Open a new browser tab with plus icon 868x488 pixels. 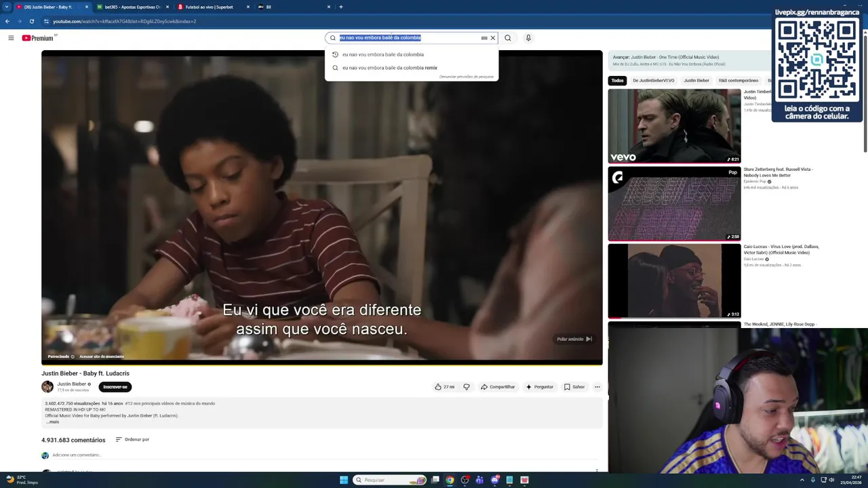[x=340, y=7]
